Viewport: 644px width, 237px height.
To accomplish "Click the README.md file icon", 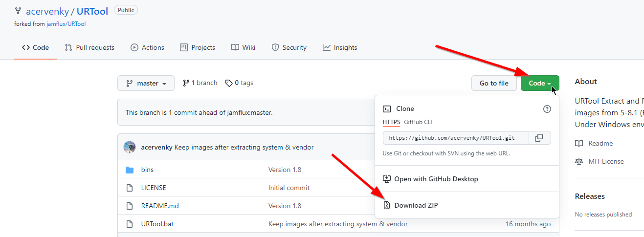I will pyautogui.click(x=130, y=206).
